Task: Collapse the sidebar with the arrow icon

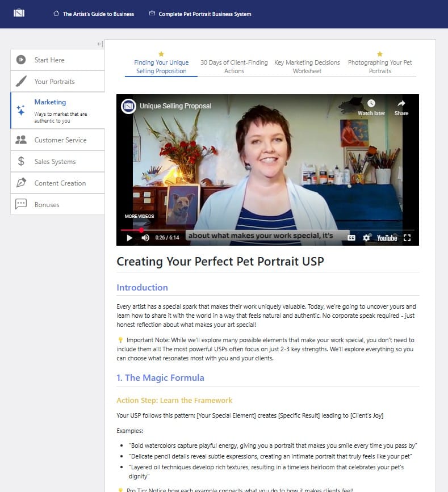Action: point(100,44)
